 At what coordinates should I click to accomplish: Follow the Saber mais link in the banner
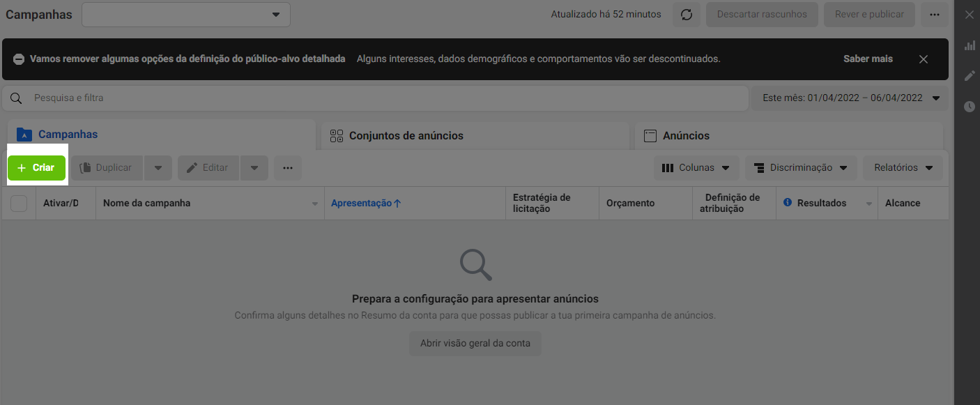click(868, 59)
